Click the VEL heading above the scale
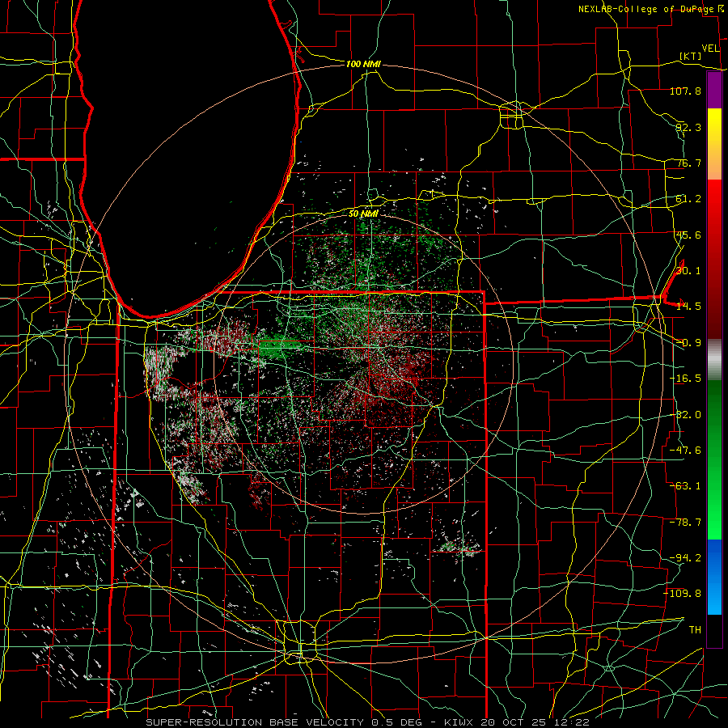Viewport: 728px width, 728px height. click(711, 49)
